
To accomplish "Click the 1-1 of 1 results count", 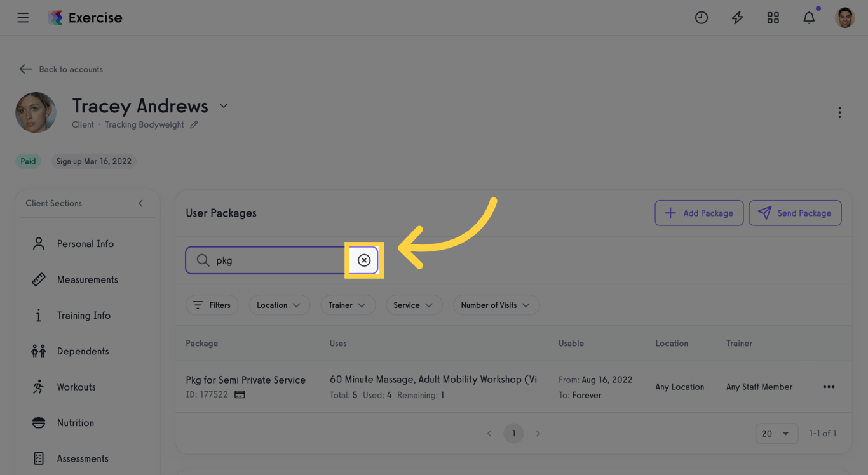I will [x=823, y=434].
